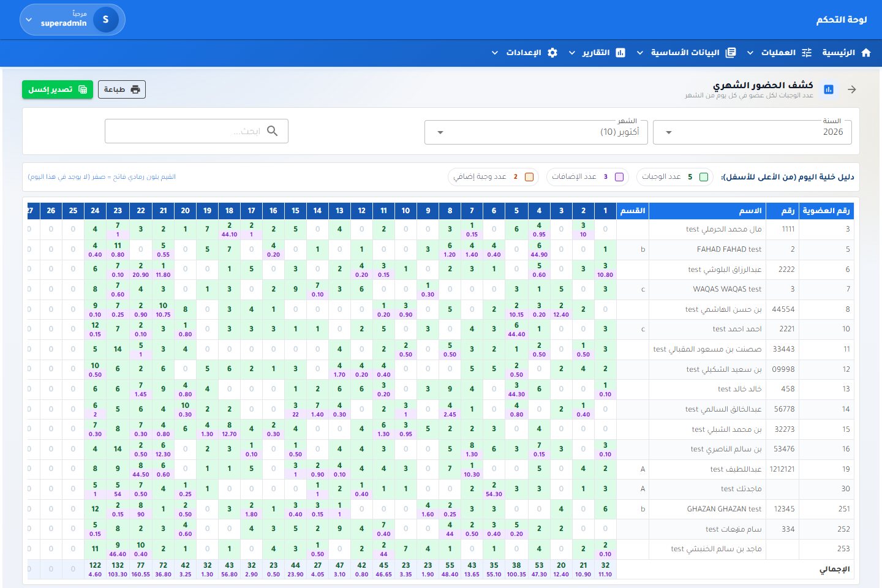Click the تصدير إكسل export button
Screen dimensions: 882x588
58,89
